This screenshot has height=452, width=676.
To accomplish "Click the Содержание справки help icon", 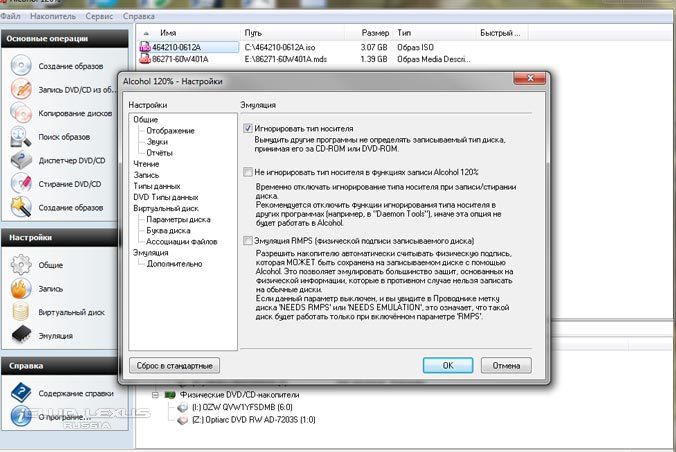I will point(22,394).
